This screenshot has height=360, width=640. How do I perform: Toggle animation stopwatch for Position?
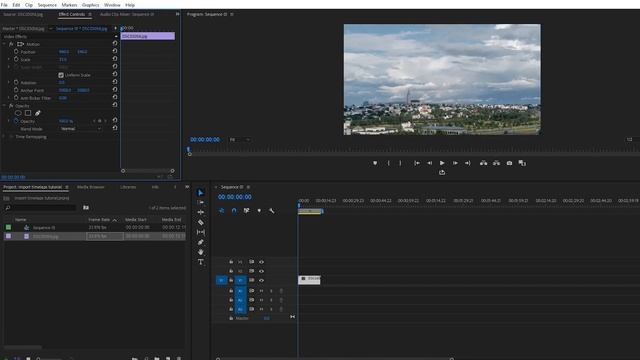pos(16,52)
